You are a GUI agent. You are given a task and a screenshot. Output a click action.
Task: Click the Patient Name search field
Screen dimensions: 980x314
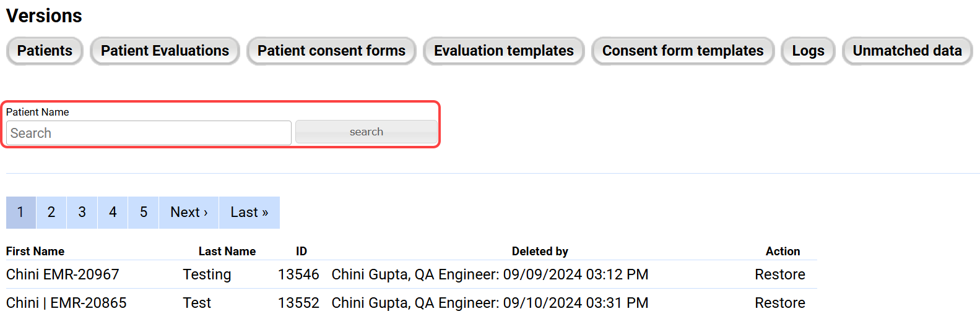(149, 133)
